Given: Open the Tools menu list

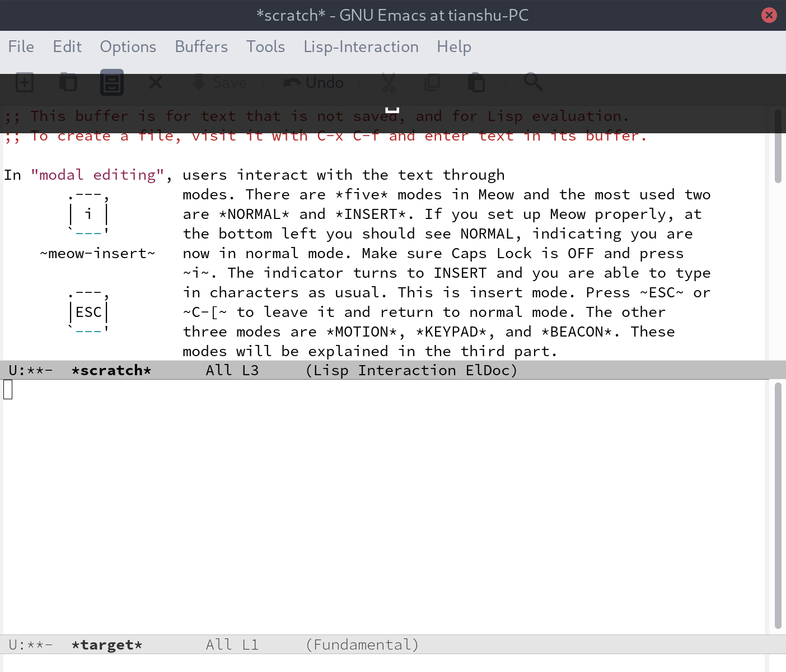Looking at the screenshot, I should coord(265,47).
